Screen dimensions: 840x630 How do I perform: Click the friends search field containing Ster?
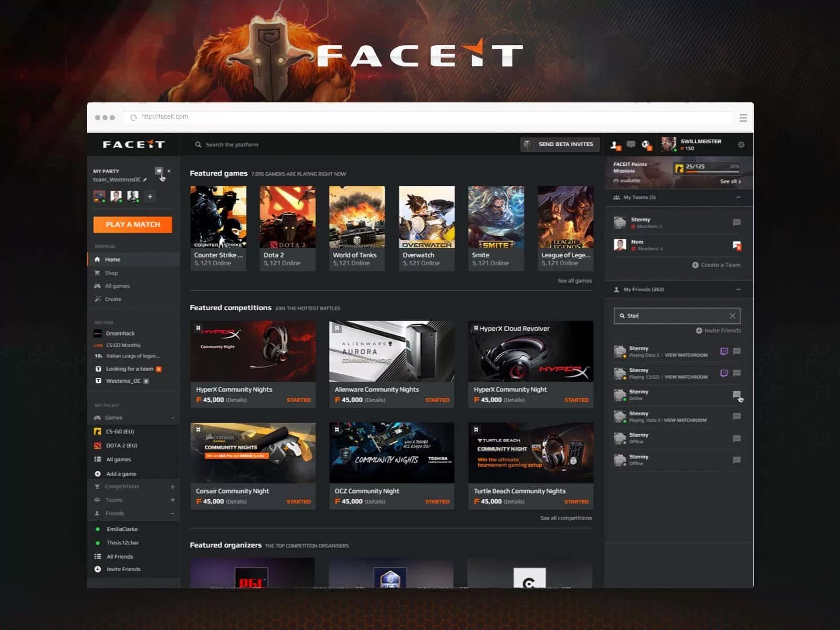(677, 316)
